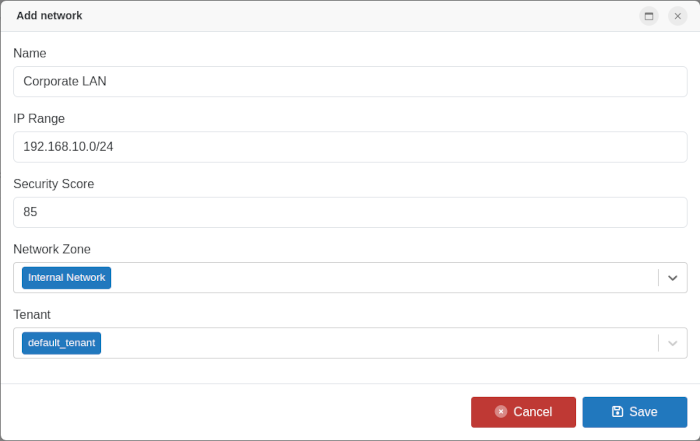Click the Security Score label
The height and width of the screenshot is (441, 700).
click(x=53, y=184)
